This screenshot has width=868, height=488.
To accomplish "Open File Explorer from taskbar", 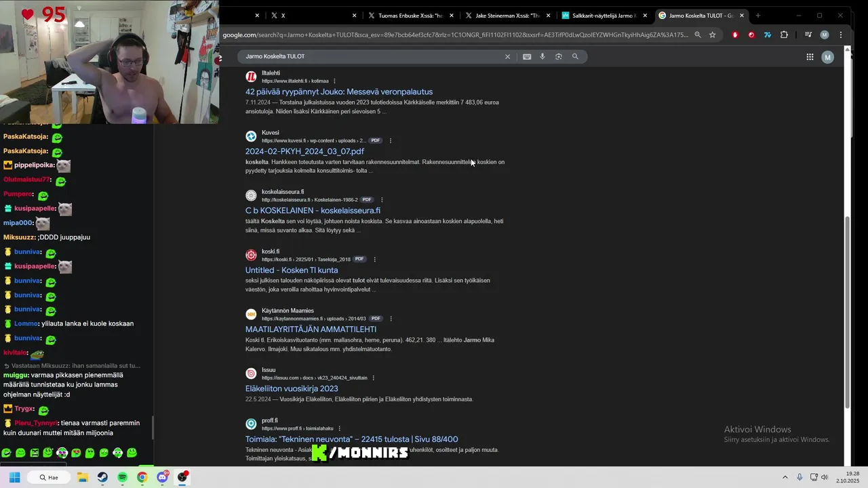I will pos(83,477).
